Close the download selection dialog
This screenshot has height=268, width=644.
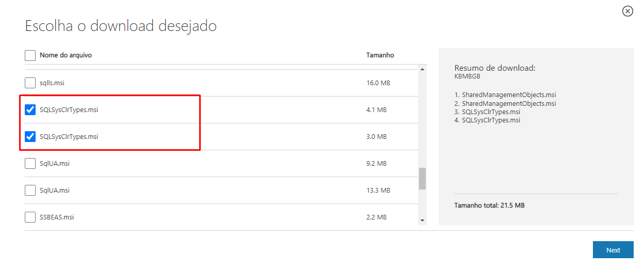pyautogui.click(x=627, y=11)
